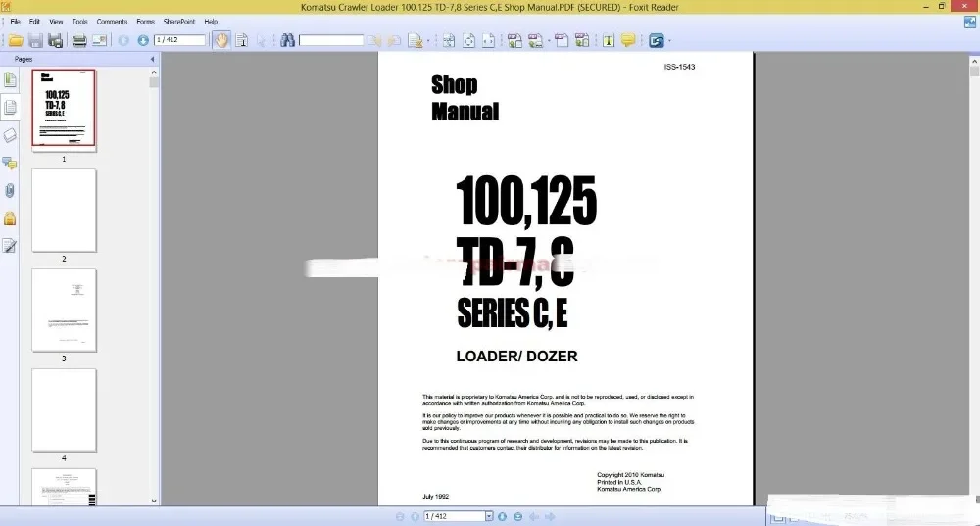Click the binoculars Search icon
This screenshot has height=526, width=980.
click(x=287, y=40)
